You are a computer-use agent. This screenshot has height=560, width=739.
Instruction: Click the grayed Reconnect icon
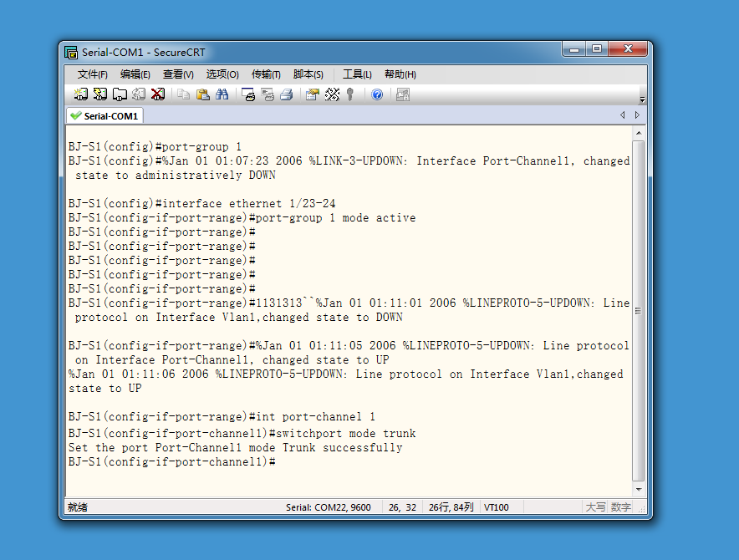139,94
